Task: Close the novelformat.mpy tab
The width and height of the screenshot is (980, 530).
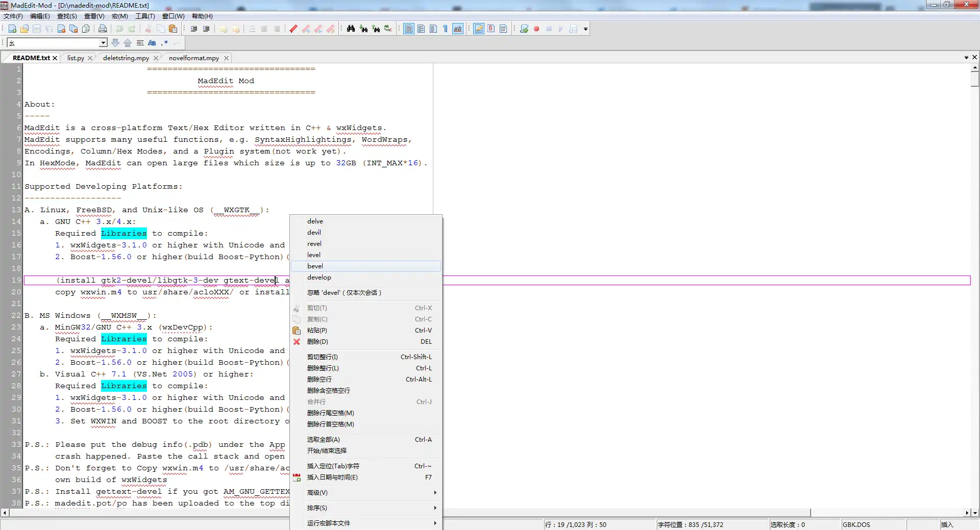Action: [x=226, y=58]
